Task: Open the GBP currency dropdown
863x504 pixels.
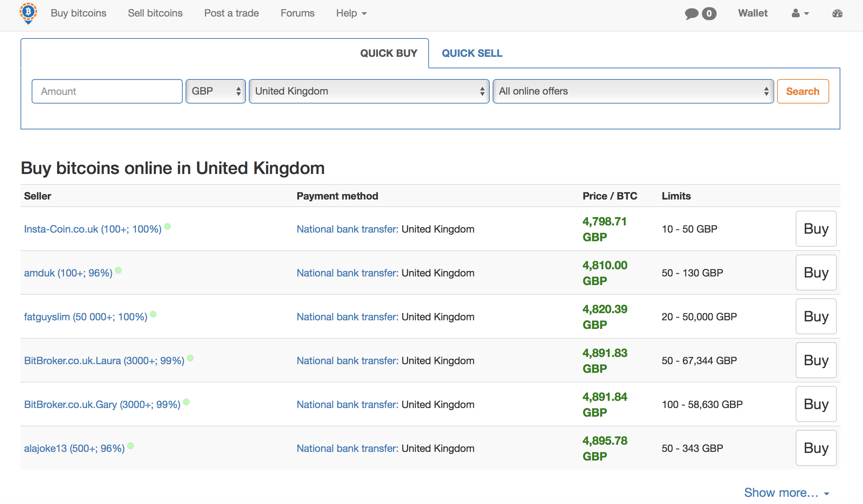Action: [216, 91]
